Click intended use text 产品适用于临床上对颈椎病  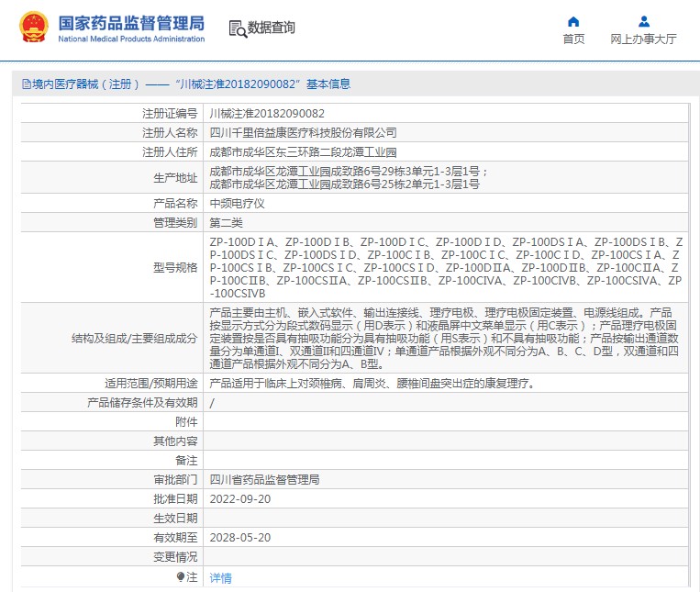(372, 384)
